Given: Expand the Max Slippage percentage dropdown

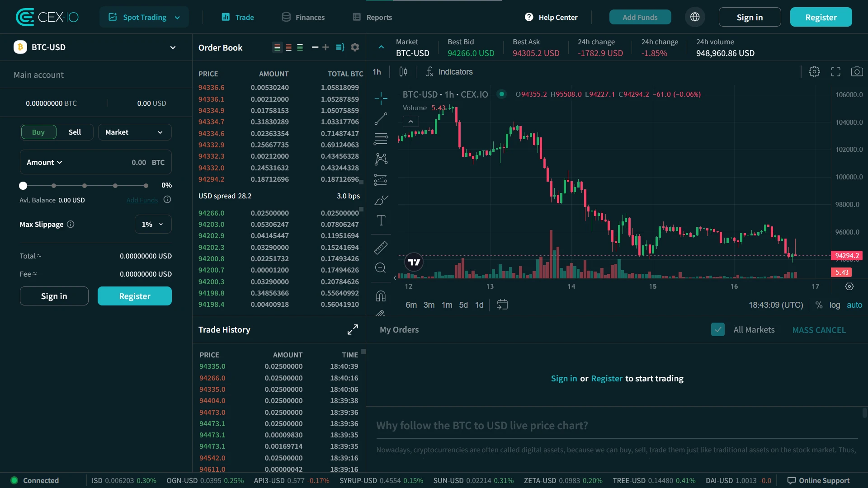Looking at the screenshot, I should tap(153, 224).
